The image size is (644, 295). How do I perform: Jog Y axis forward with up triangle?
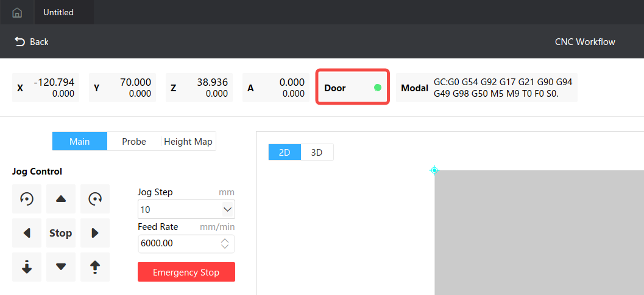(x=61, y=199)
